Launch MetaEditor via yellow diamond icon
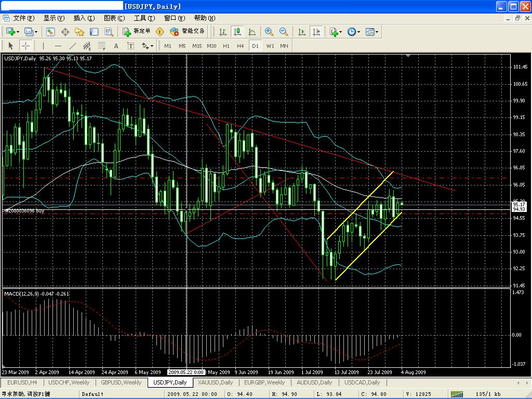 tap(159, 32)
